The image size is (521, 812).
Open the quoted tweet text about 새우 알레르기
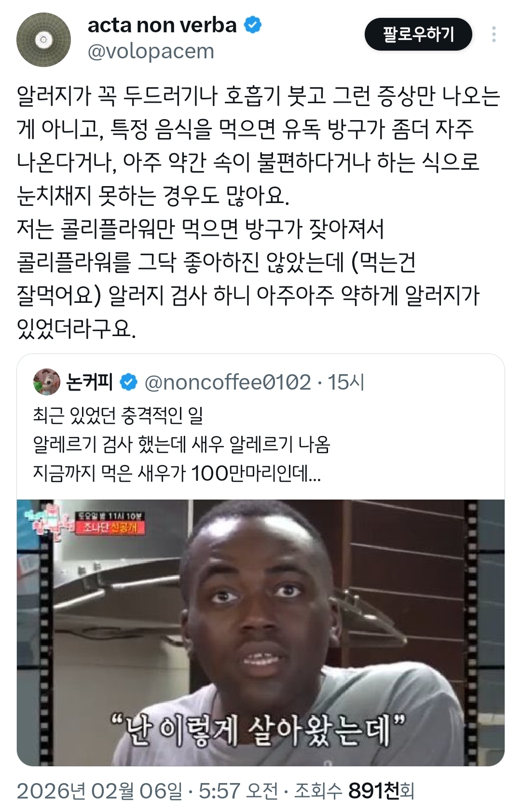tap(181, 444)
